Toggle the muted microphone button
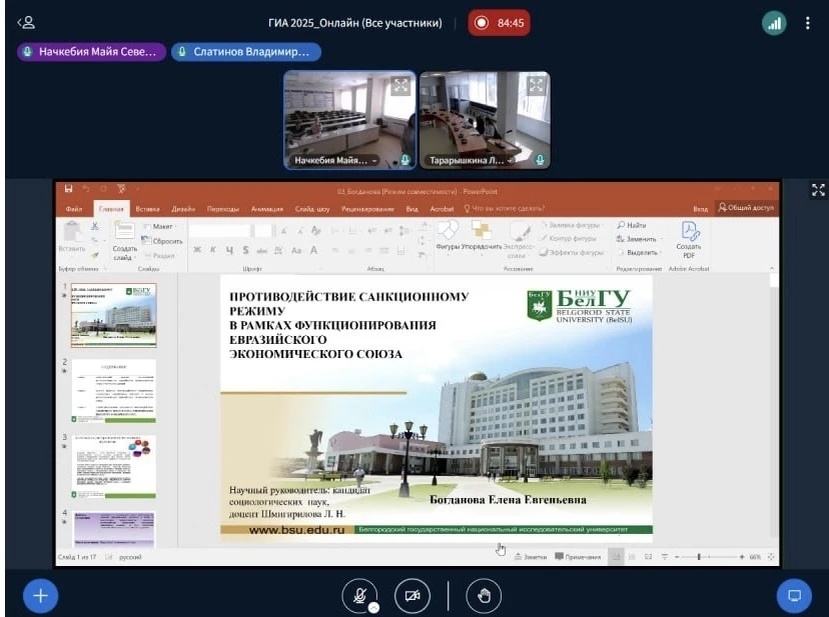 point(360,596)
